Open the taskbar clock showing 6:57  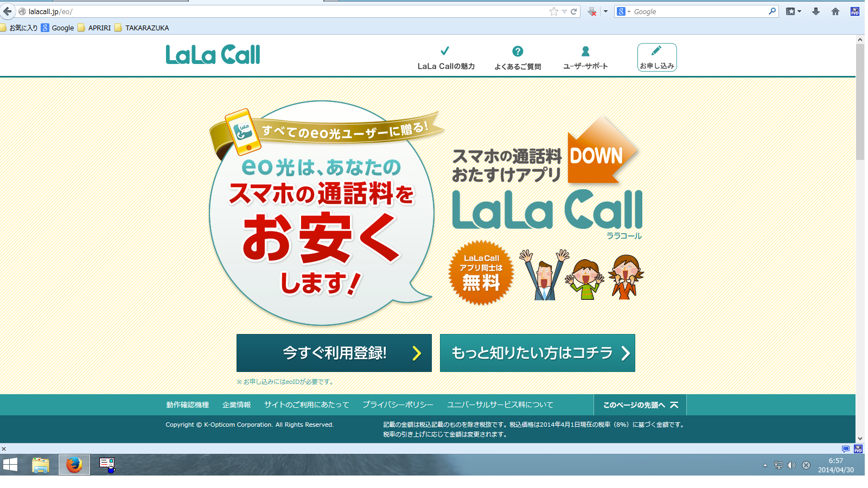(x=836, y=465)
